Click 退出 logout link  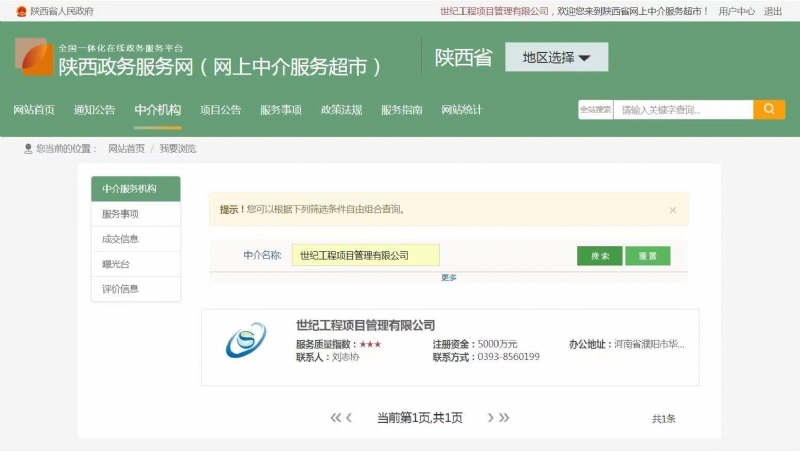[x=772, y=11]
